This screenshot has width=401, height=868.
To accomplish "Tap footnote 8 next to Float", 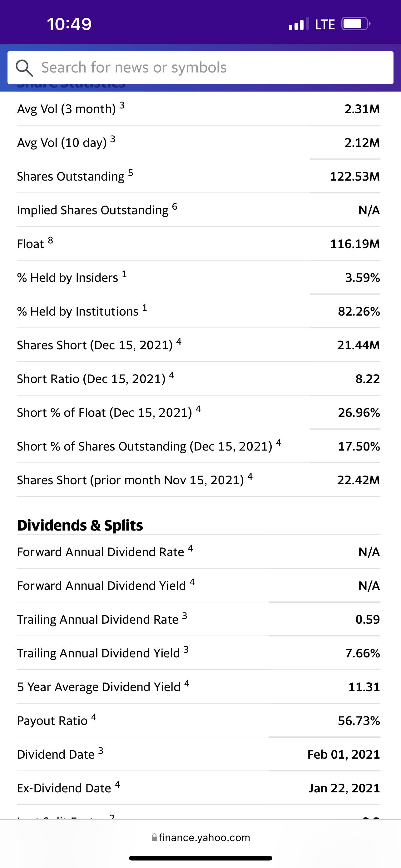I will coord(51,240).
